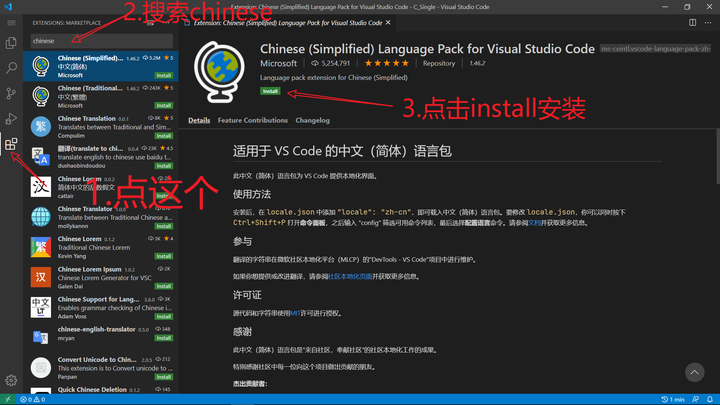Click the extension search field containing chinese
This screenshot has width=720, height=405.
pyautogui.click(x=101, y=41)
